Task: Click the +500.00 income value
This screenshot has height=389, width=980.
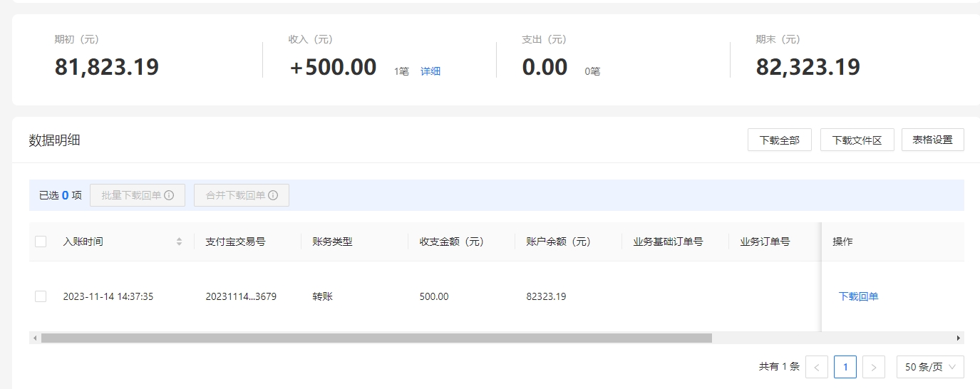Action: tap(333, 67)
